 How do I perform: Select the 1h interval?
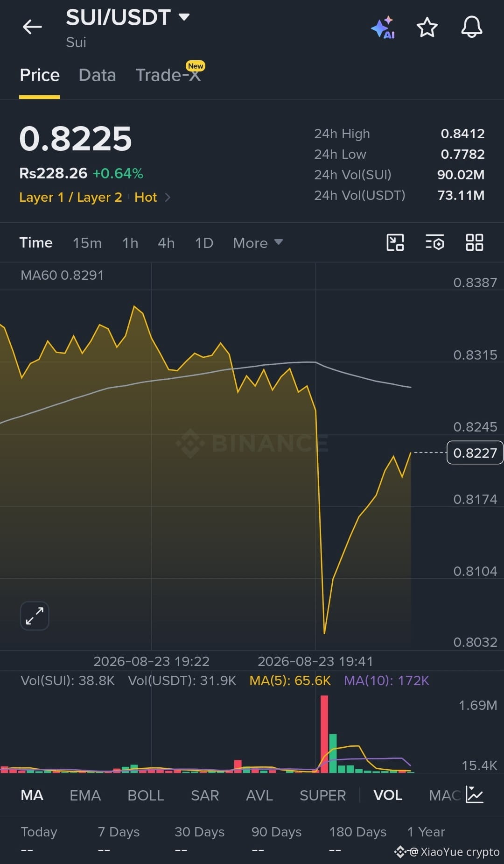coord(130,243)
